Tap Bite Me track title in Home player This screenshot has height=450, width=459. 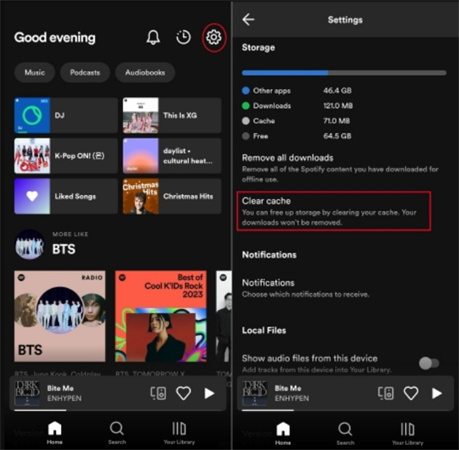[60, 388]
